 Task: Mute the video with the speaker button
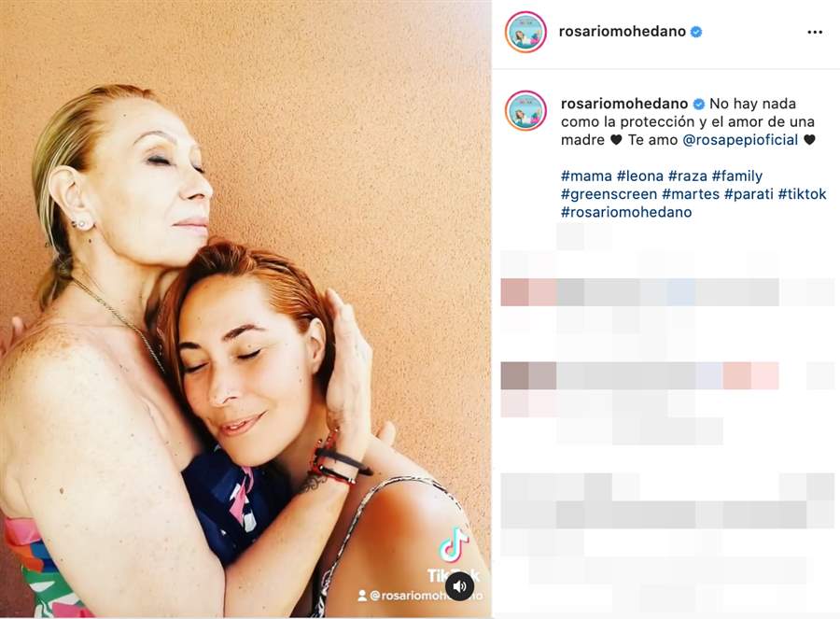(459, 585)
